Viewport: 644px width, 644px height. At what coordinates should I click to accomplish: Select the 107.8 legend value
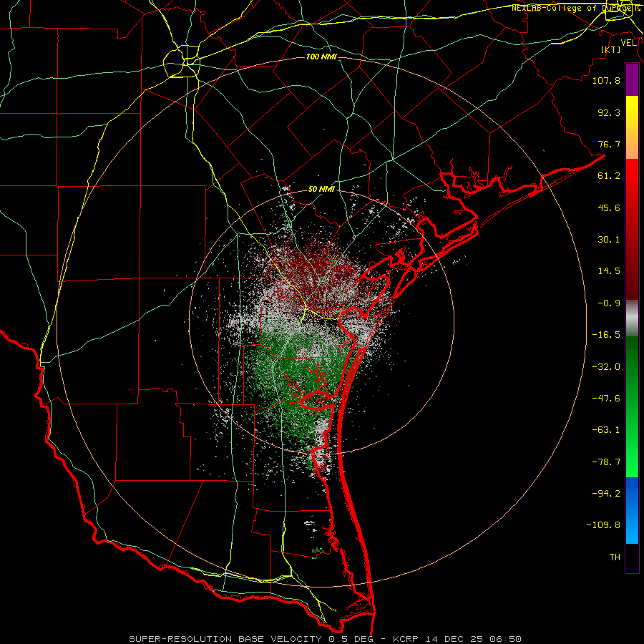[x=606, y=80]
